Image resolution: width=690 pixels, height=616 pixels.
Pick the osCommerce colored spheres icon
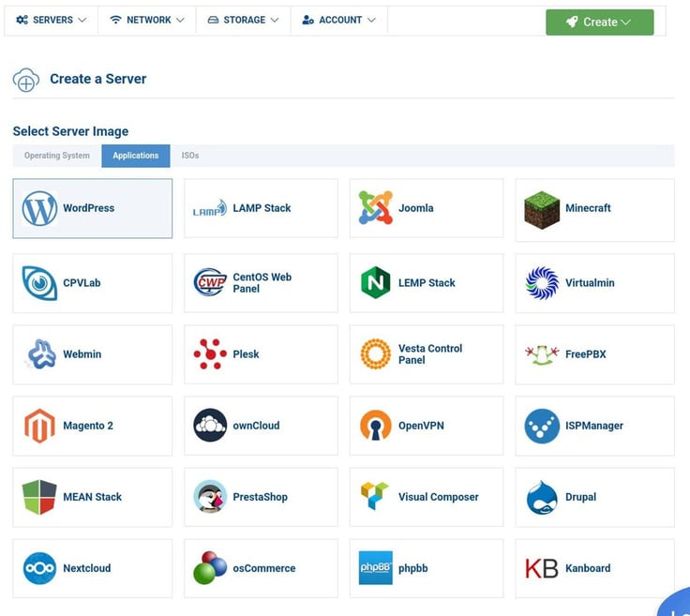210,568
